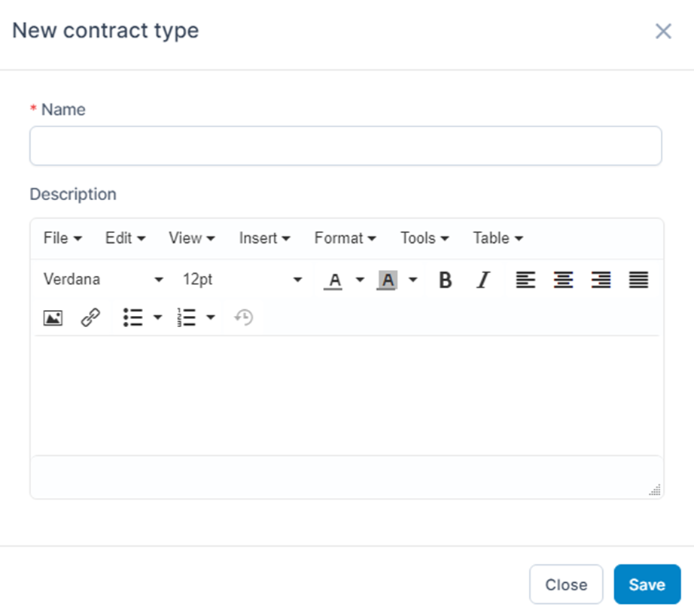The height and width of the screenshot is (616, 694).
Task: Insert a link via chain icon
Action: (90, 317)
